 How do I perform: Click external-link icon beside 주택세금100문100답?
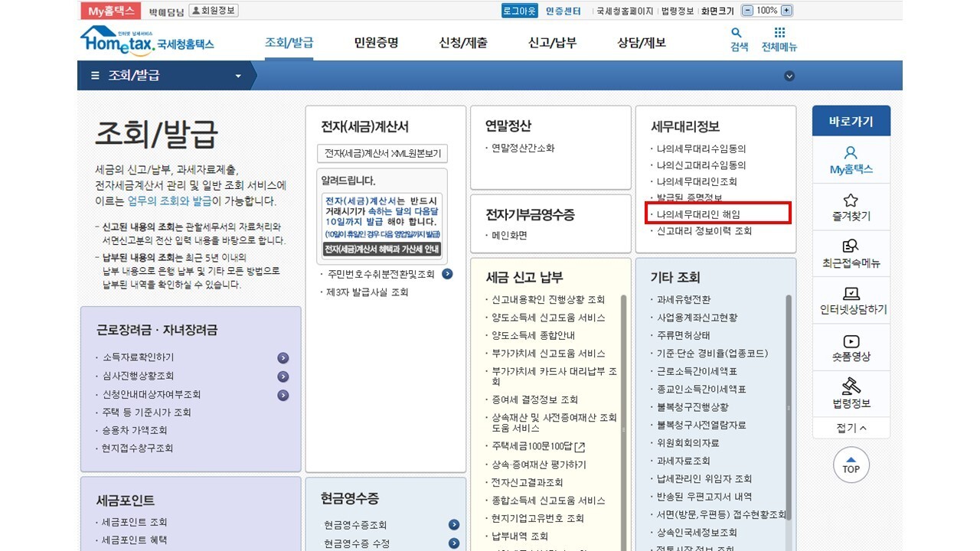point(580,447)
